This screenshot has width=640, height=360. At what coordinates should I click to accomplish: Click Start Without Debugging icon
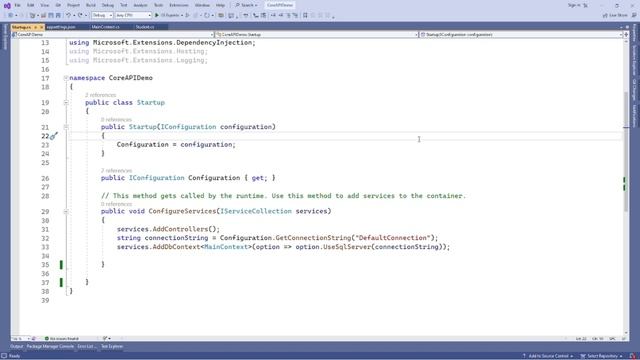[x=187, y=15]
